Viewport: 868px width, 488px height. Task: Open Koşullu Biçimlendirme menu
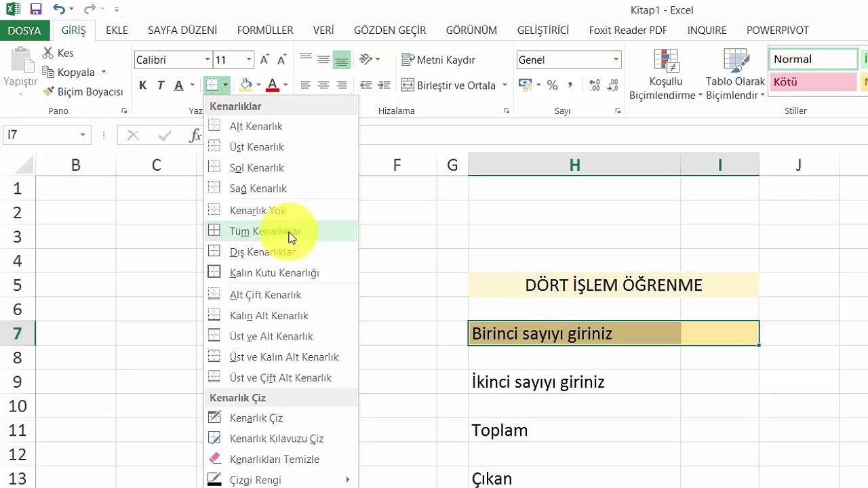pos(666,75)
